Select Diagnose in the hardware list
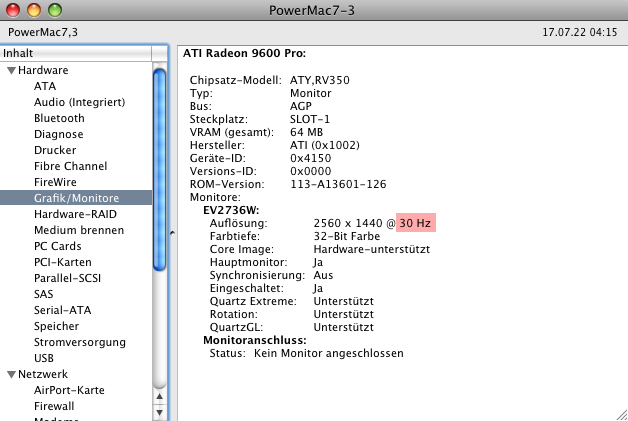 click(x=58, y=134)
